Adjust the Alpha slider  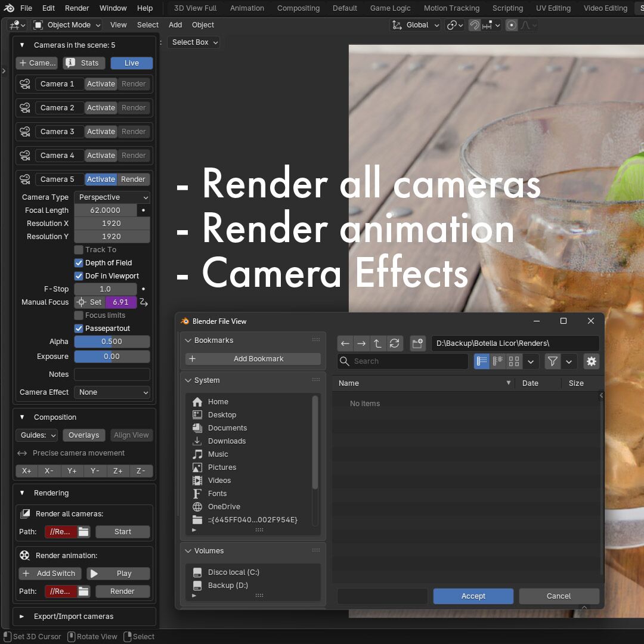point(112,342)
